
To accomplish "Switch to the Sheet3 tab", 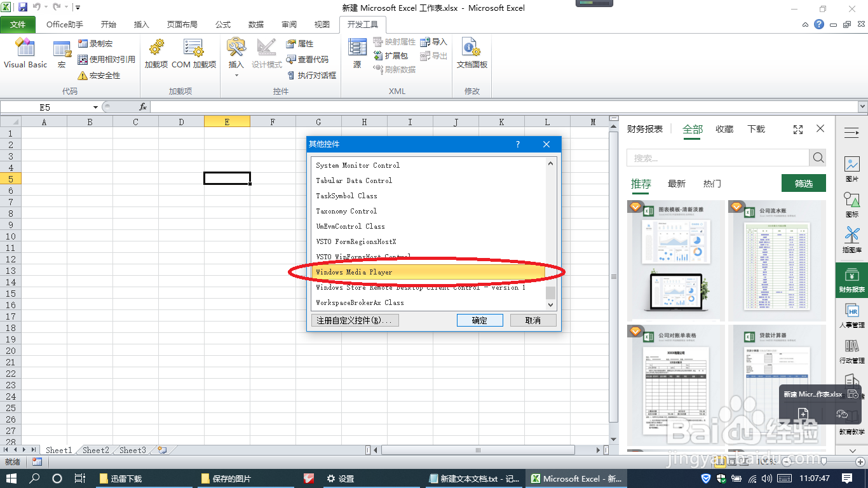I will click(132, 450).
